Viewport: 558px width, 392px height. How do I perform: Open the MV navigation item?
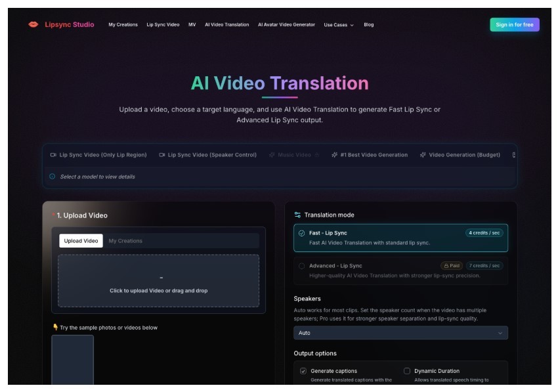(192, 24)
